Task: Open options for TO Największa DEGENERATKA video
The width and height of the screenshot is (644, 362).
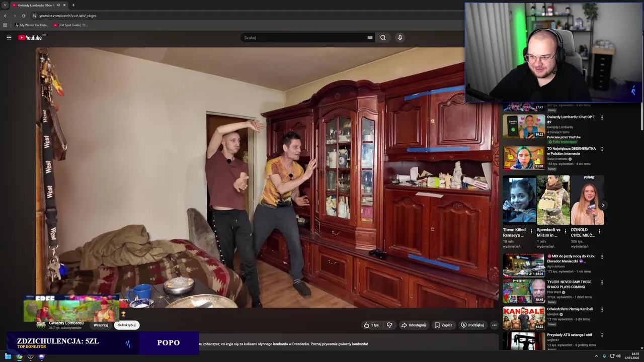Action: click(x=602, y=149)
